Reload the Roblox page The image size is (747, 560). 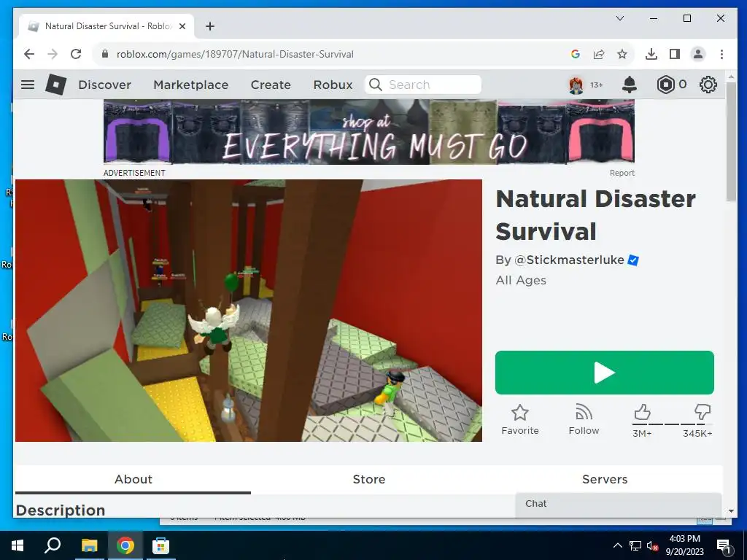[76, 54]
